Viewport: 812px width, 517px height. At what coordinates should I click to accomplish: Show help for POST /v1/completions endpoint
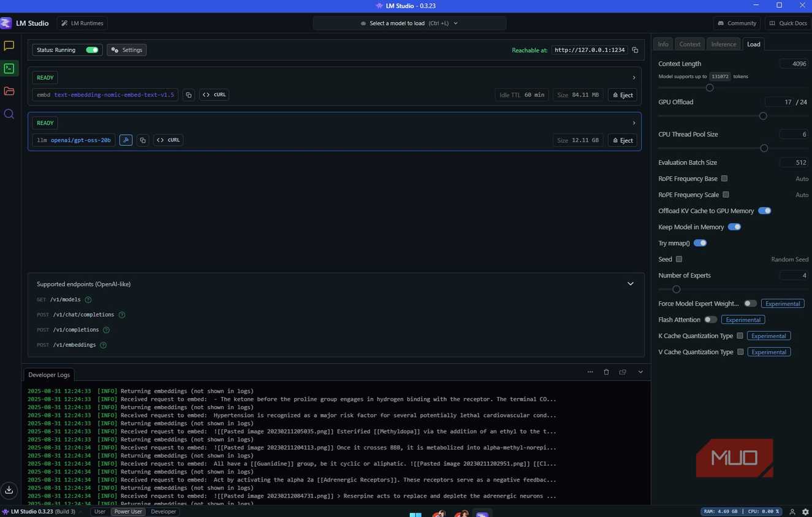click(106, 330)
